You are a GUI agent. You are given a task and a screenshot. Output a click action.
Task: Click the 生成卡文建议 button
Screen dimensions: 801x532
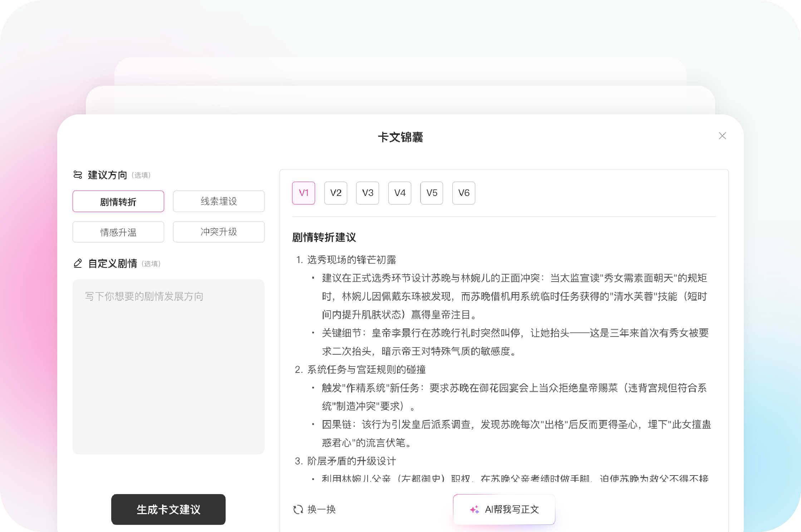(x=168, y=509)
